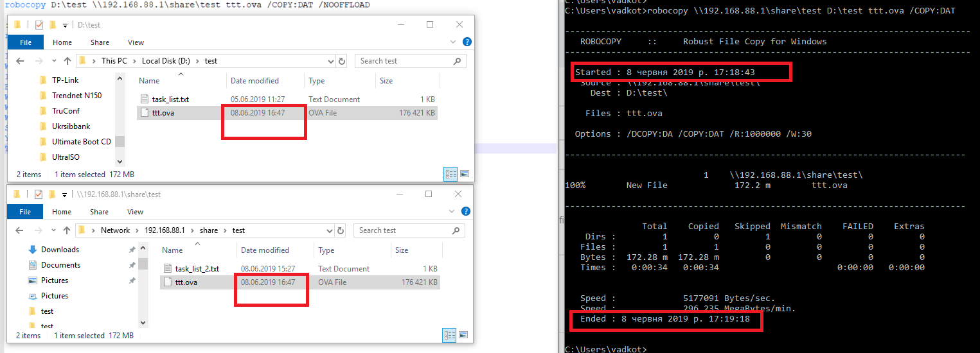This screenshot has height=353, width=980.
Task: Select ttt.ova in network share window
Action: tap(300, 282)
